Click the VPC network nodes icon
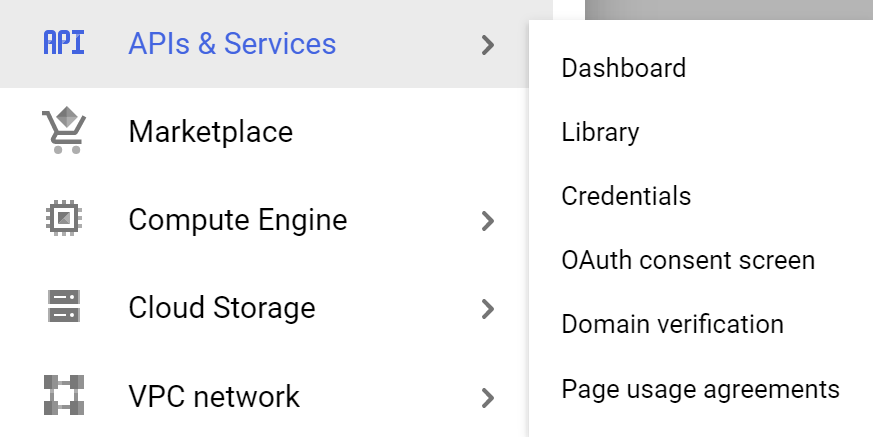Screen dimensions: 873x437 pyautogui.click(x=64, y=395)
